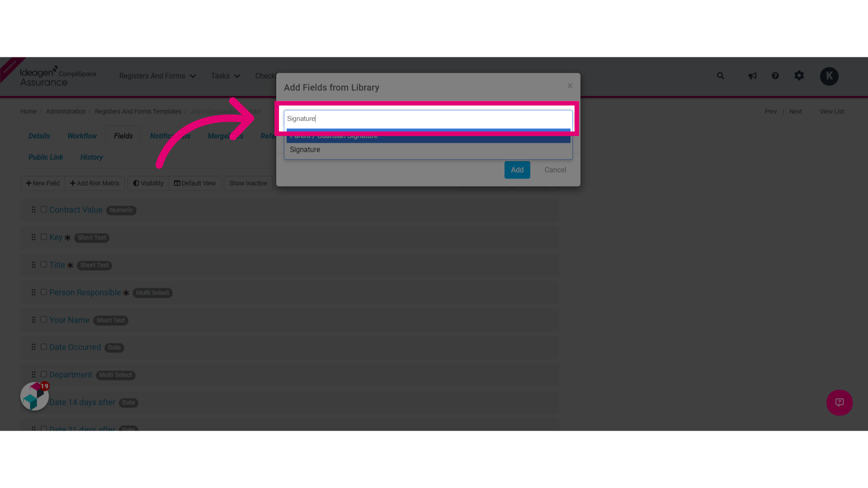Close the Add Fields from Library dialog

(570, 86)
